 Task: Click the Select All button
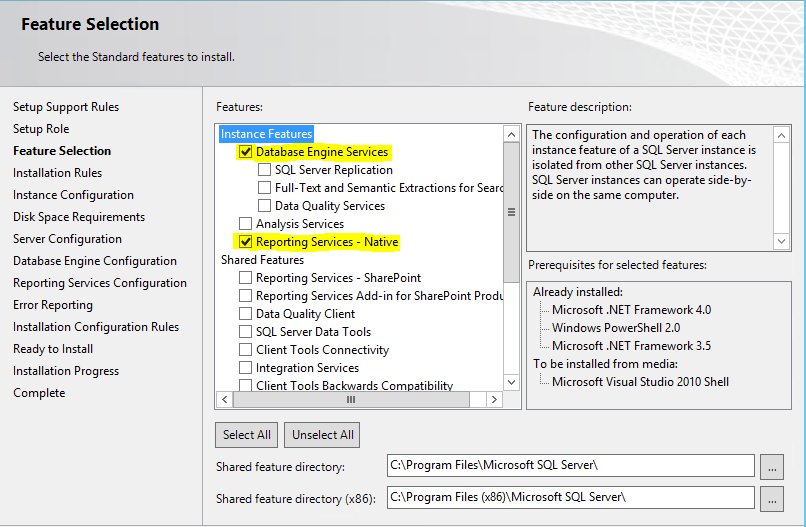point(247,435)
